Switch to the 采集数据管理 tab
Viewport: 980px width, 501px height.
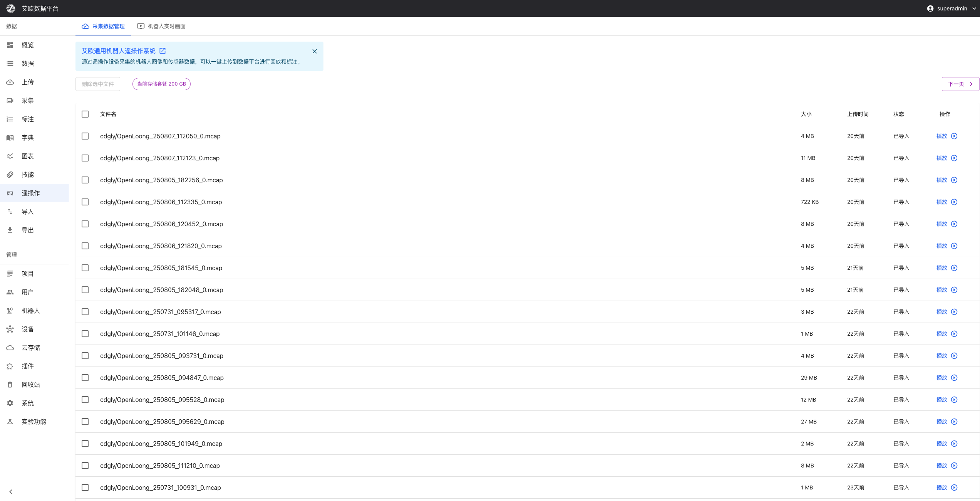[x=103, y=26]
